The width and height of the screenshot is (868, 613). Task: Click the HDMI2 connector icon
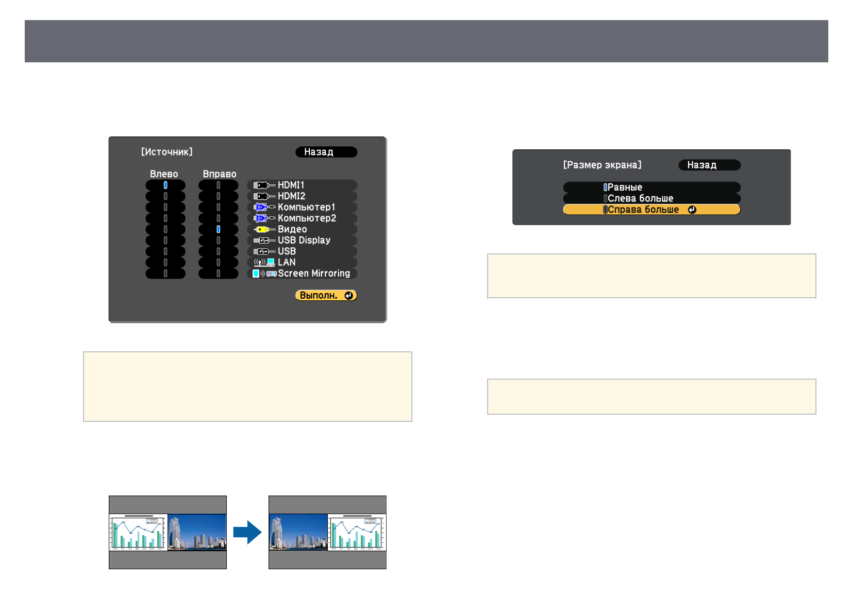263,196
